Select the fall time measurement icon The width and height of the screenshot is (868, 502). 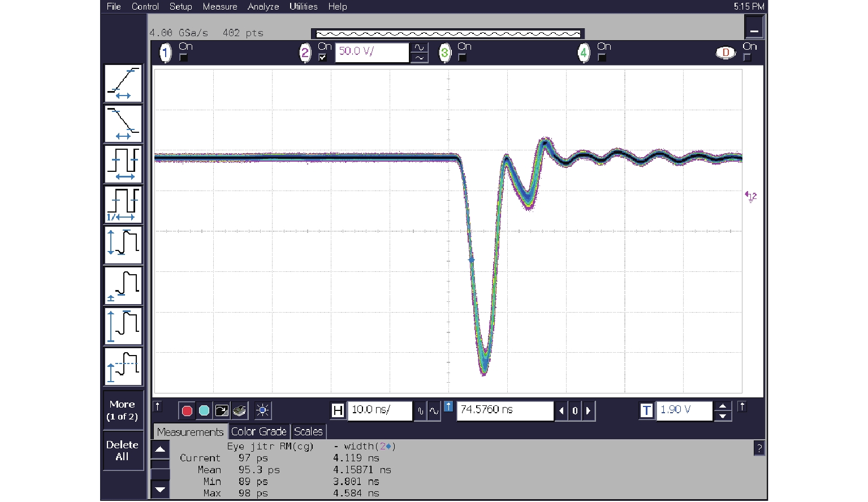(x=123, y=124)
